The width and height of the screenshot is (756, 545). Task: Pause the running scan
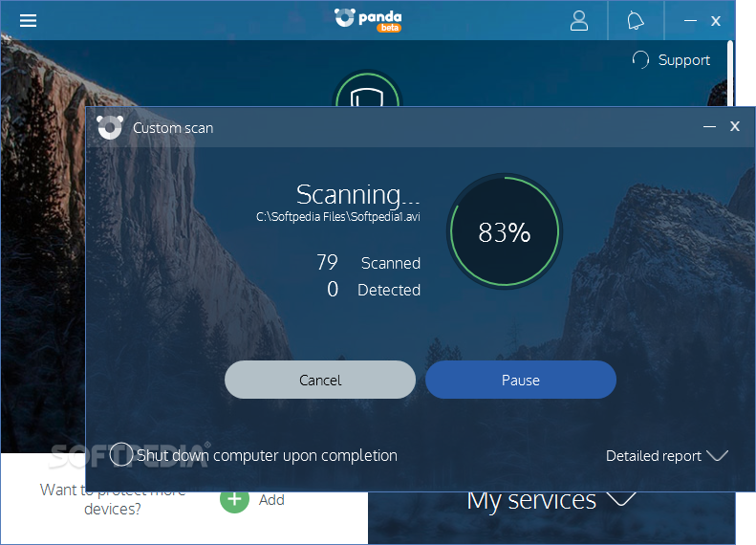[521, 380]
